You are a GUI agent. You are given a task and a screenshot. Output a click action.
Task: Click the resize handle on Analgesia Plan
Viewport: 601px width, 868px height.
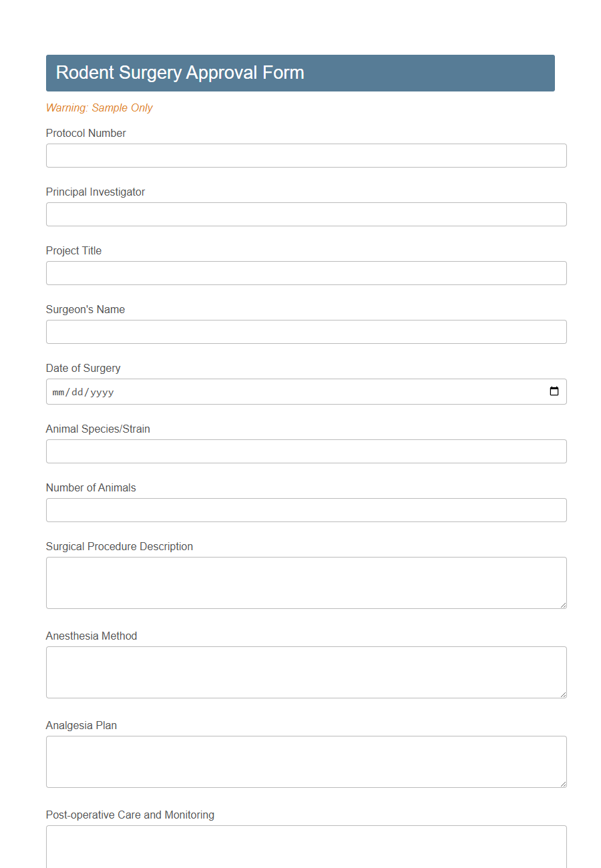click(563, 785)
